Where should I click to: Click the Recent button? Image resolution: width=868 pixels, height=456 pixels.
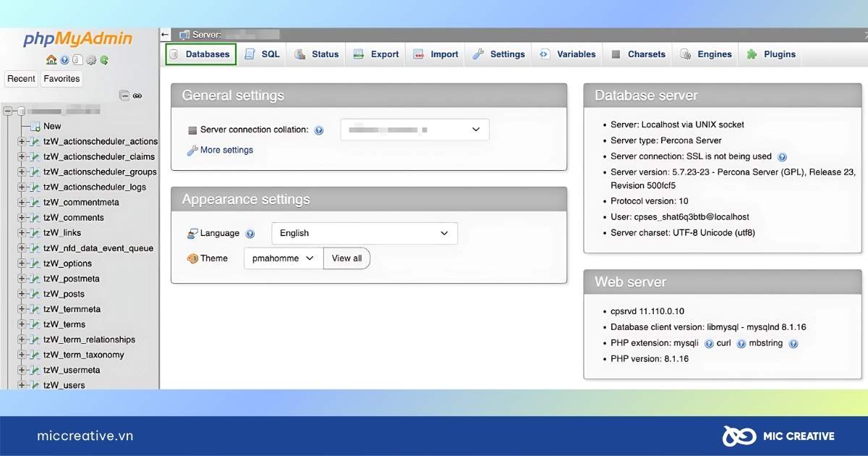tap(22, 79)
